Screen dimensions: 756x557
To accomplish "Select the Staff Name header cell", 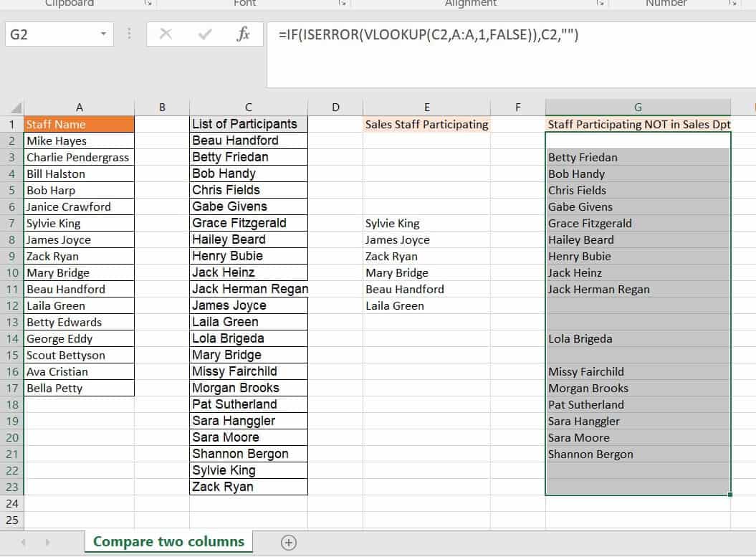I will 79,124.
